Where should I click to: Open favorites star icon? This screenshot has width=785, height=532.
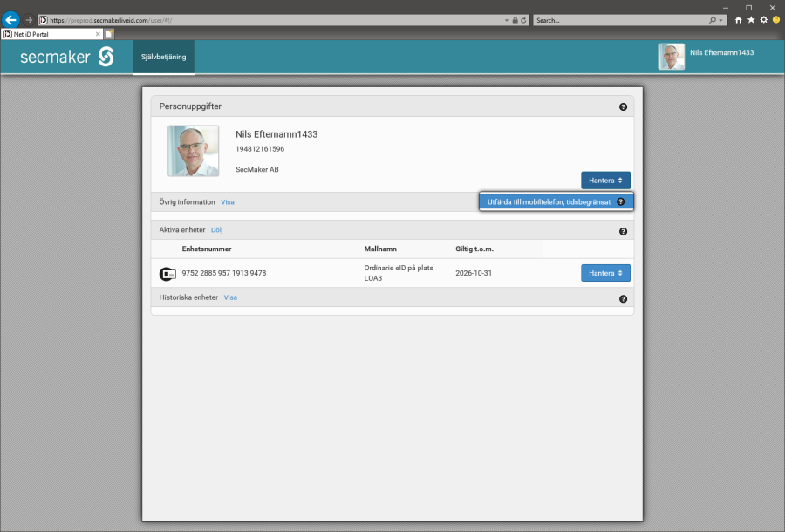(751, 20)
